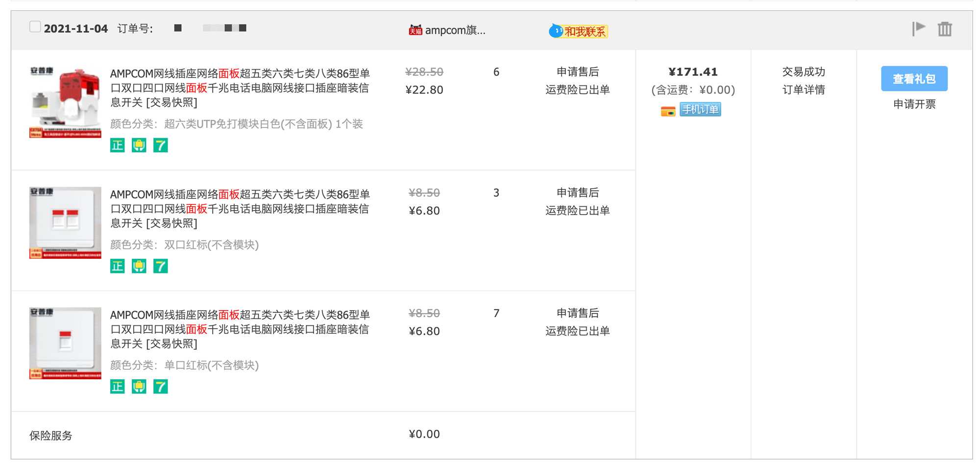Tick the checkbox beside order date 2021-11-04
980x464 pixels.
[35, 27]
